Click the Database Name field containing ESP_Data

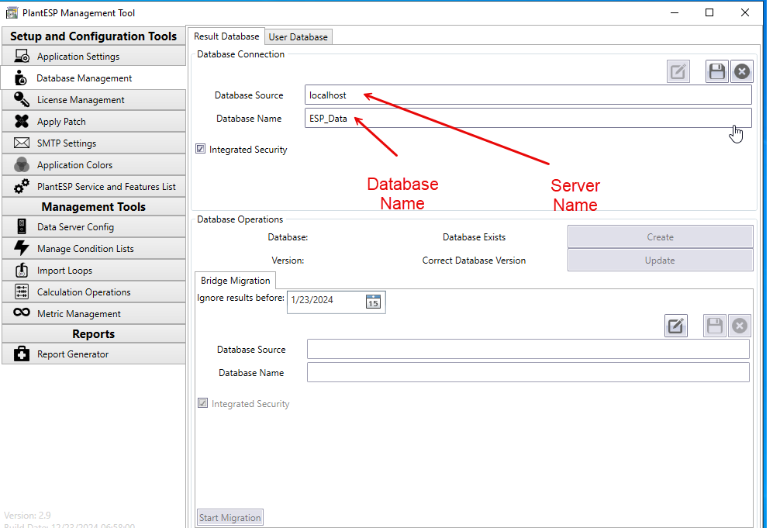pyautogui.click(x=528, y=119)
